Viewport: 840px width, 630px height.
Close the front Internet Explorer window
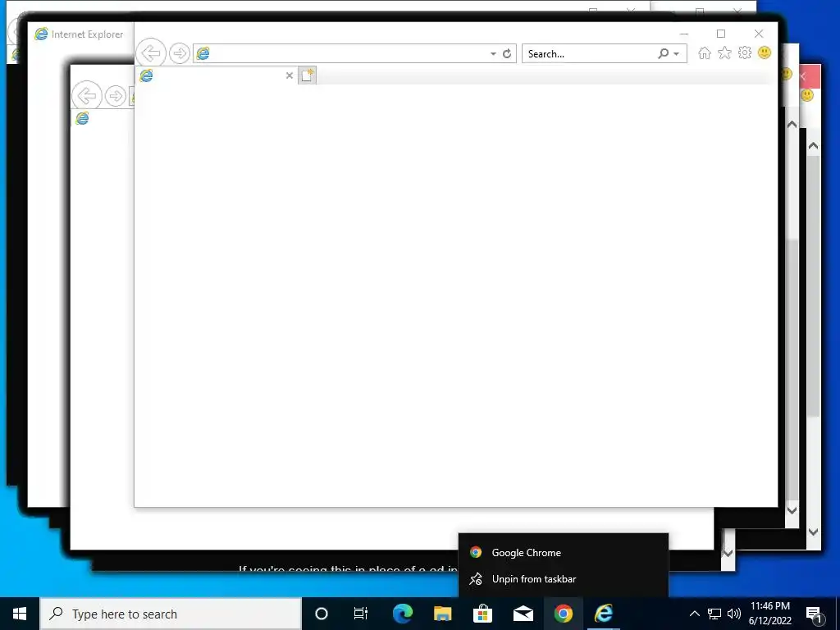point(759,34)
